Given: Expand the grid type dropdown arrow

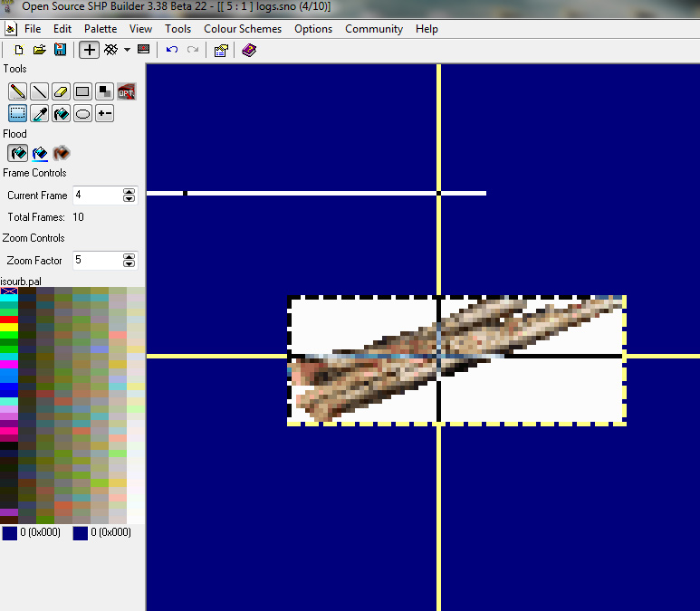Looking at the screenshot, I should coord(127,50).
